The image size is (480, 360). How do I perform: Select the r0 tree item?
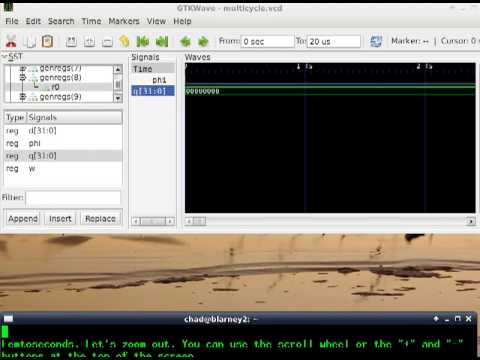55,87
